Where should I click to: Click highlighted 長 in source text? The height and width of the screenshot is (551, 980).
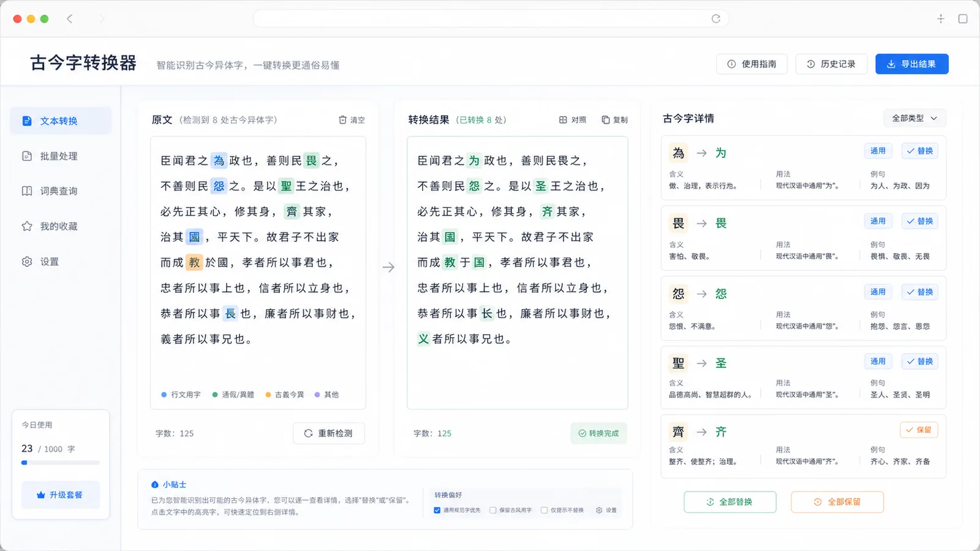pos(230,313)
